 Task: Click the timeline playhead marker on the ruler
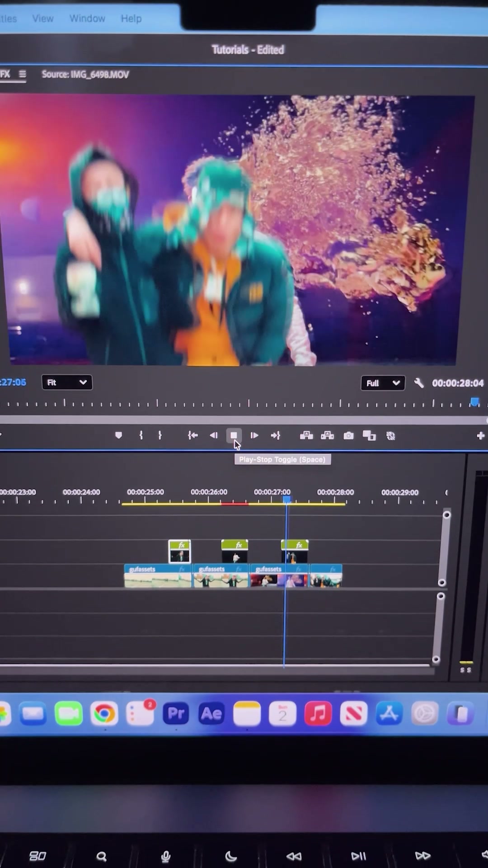point(286,499)
